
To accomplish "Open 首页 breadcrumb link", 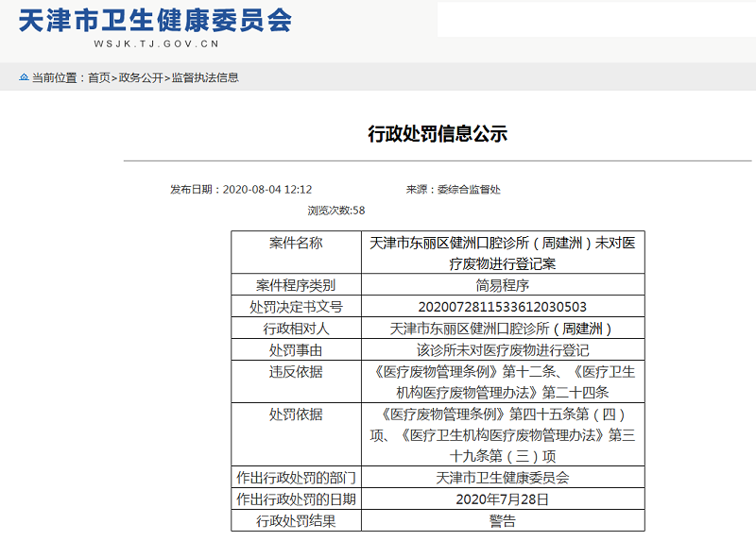I will pos(99,77).
